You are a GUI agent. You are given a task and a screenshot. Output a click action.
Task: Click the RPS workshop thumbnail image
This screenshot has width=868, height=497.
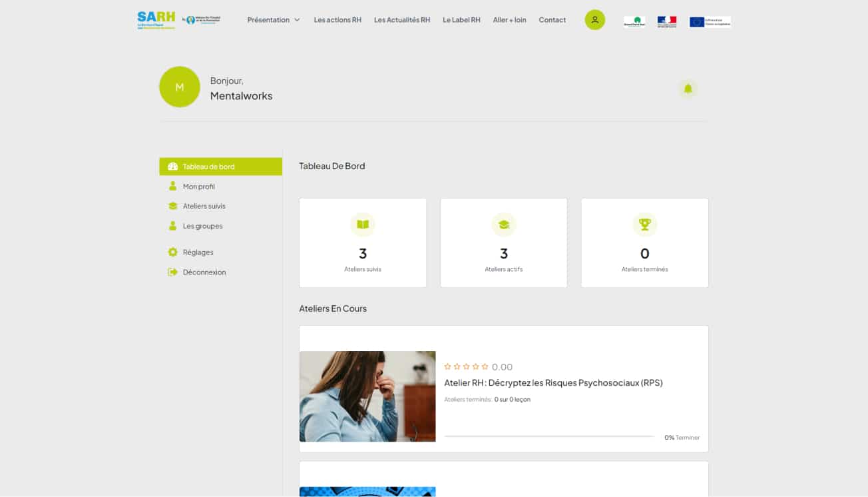pos(367,396)
